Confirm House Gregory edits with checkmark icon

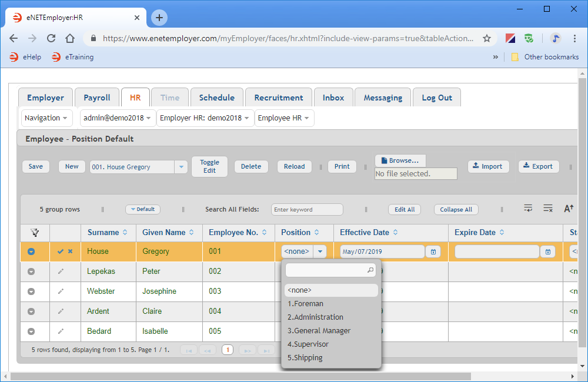point(61,251)
